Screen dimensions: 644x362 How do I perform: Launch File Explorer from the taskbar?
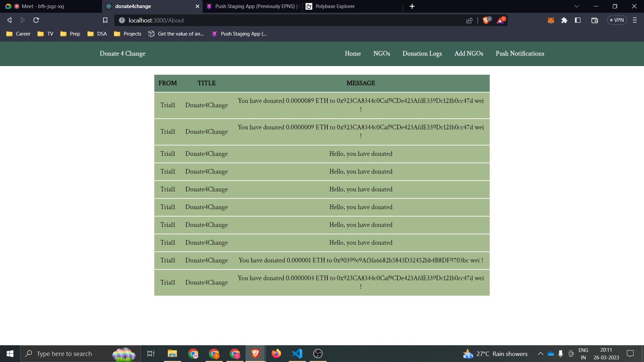tap(172, 354)
